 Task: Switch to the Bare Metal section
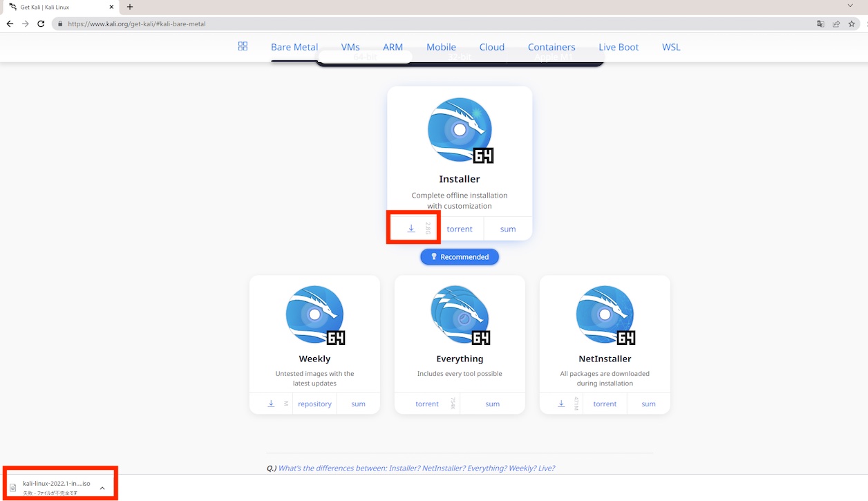pyautogui.click(x=294, y=47)
